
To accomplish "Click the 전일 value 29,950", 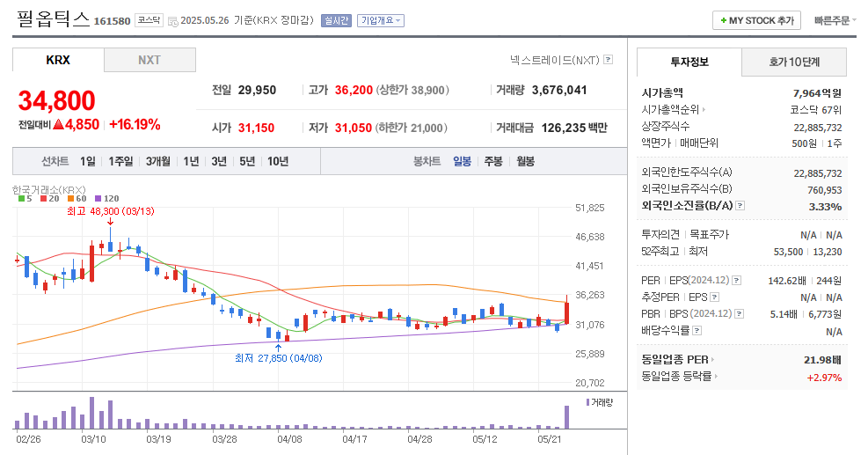I will [x=257, y=91].
